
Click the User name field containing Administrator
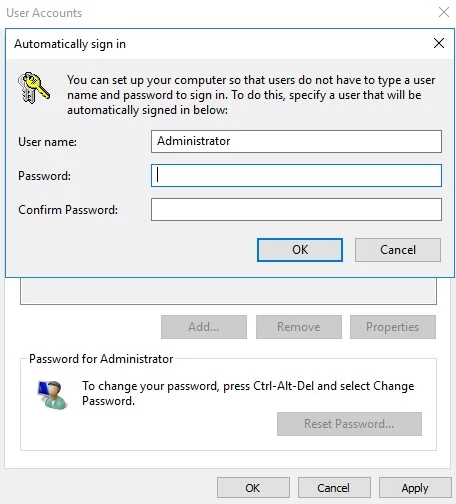click(x=296, y=141)
